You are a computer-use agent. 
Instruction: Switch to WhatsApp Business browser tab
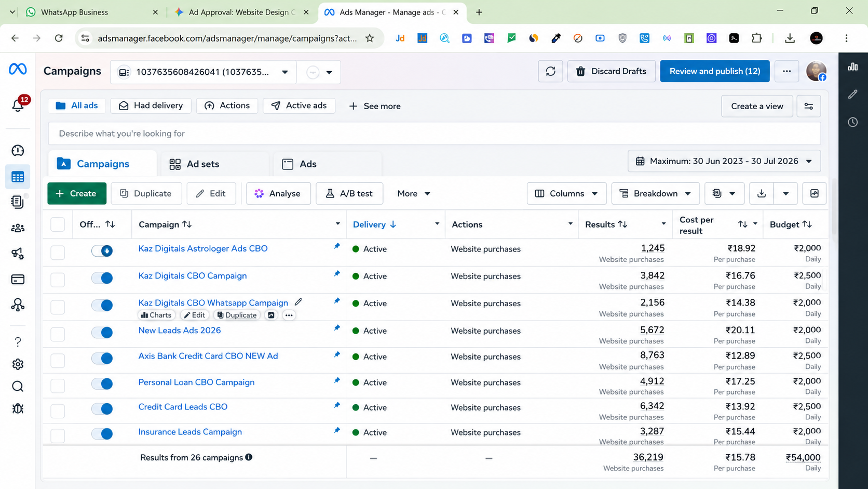point(91,12)
